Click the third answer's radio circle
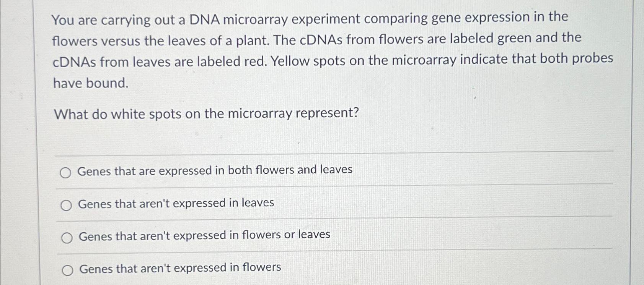 click(67, 238)
